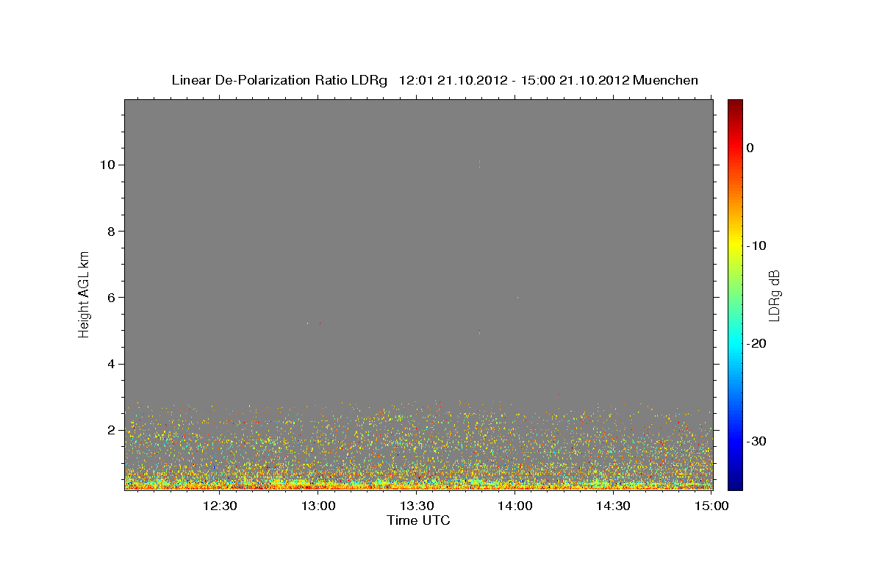The width and height of the screenshot is (882, 588).
Task: Click the 14:00 time tick label
Action: [x=515, y=506]
